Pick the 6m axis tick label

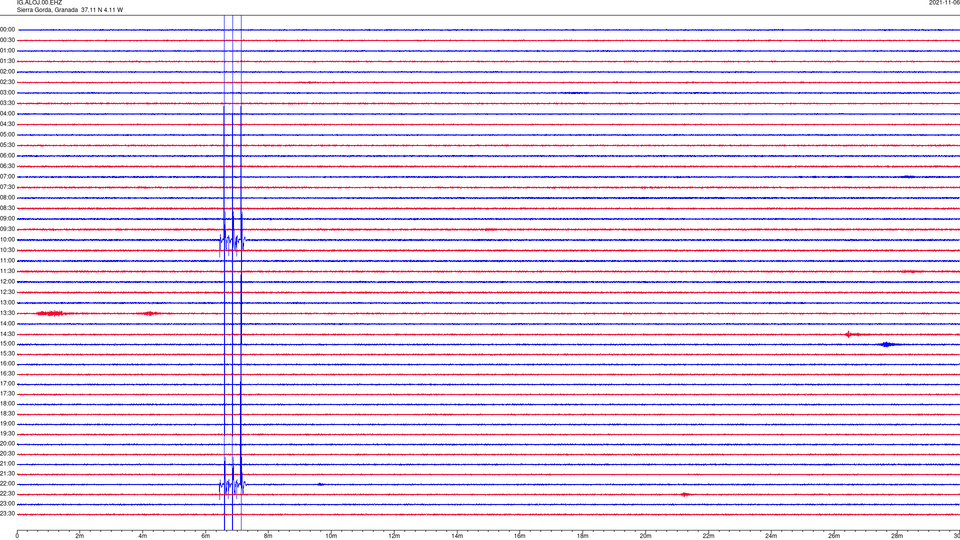click(205, 536)
